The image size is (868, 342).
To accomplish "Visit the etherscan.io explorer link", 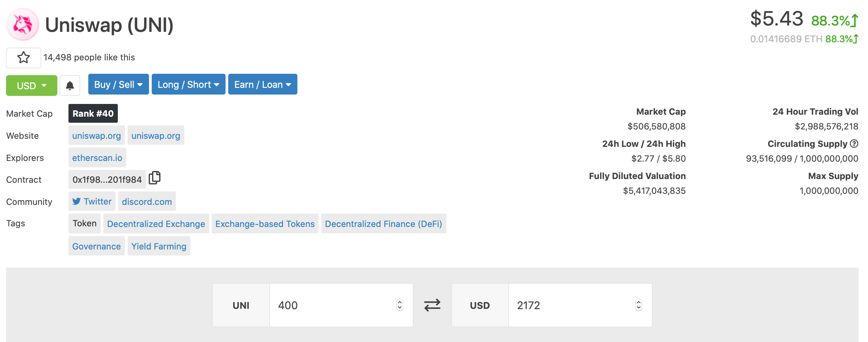I will [x=97, y=158].
